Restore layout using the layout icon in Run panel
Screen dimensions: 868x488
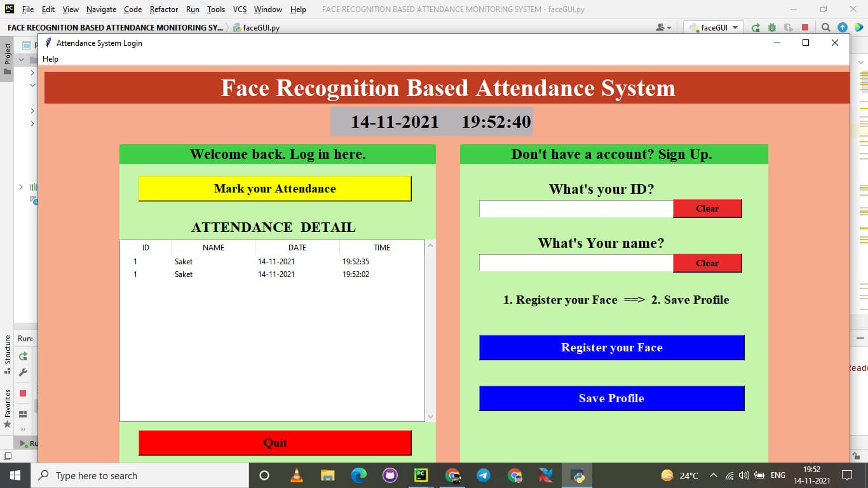(23, 413)
